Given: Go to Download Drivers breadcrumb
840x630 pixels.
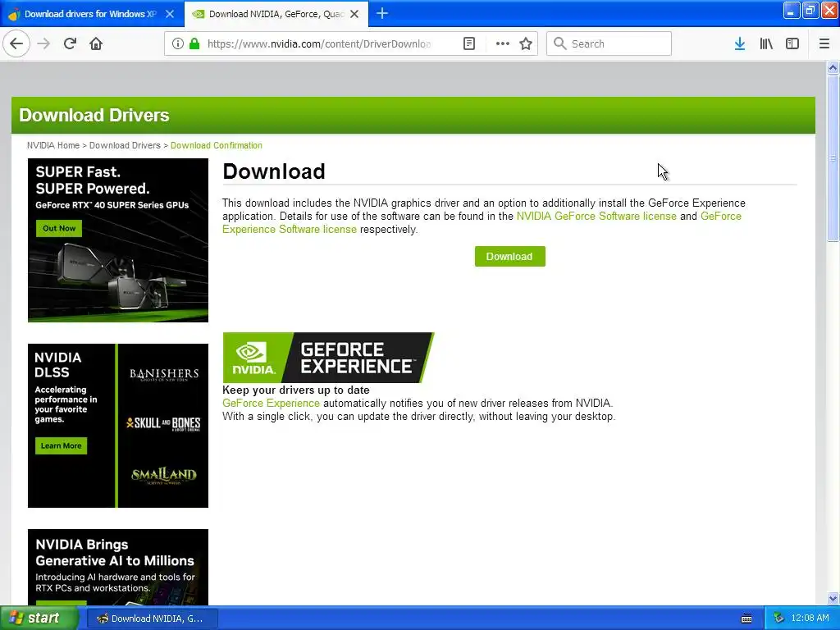Looking at the screenshot, I should tap(125, 145).
